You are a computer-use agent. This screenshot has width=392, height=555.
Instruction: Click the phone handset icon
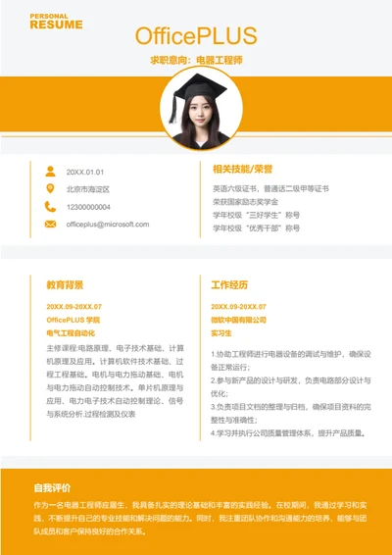[50, 206]
